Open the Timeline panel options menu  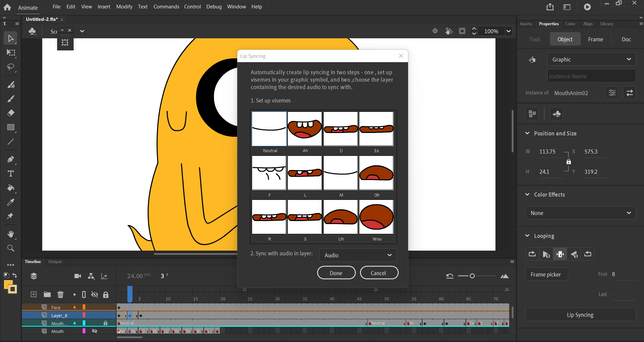pyautogui.click(x=512, y=261)
